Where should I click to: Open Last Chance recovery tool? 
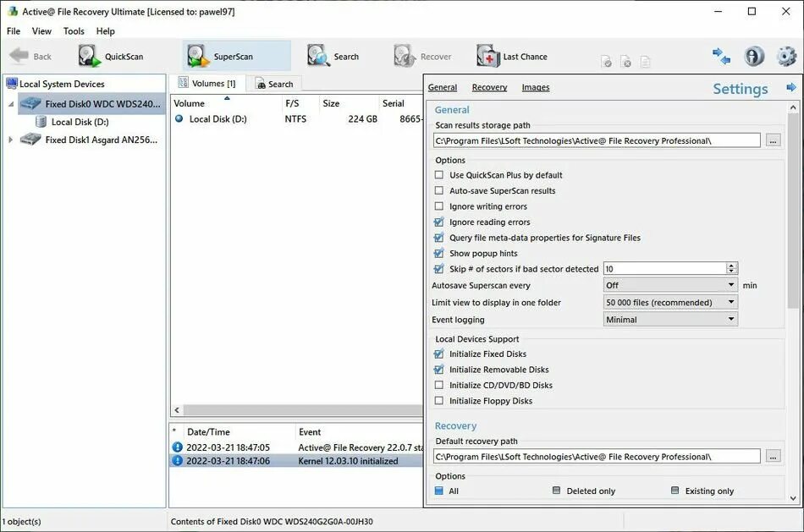[512, 57]
